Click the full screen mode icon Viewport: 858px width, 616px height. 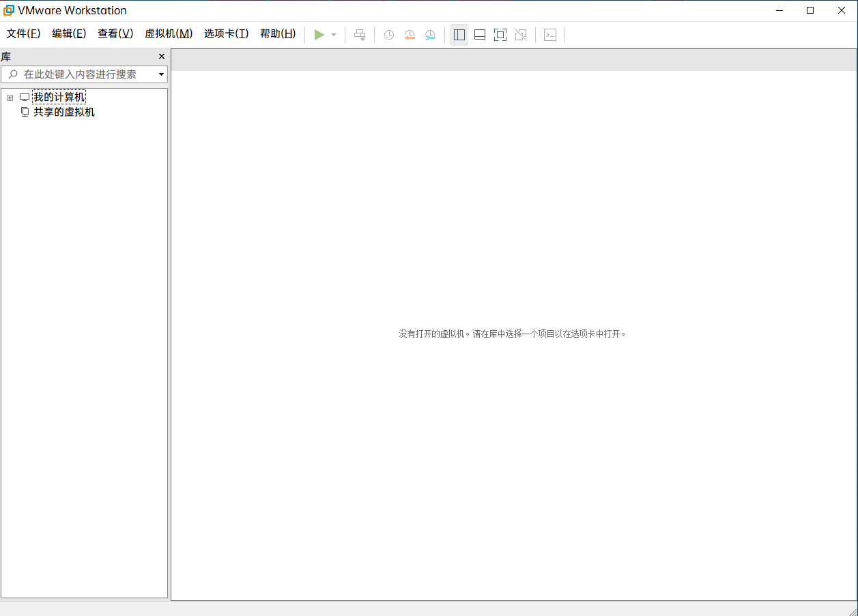pos(500,35)
